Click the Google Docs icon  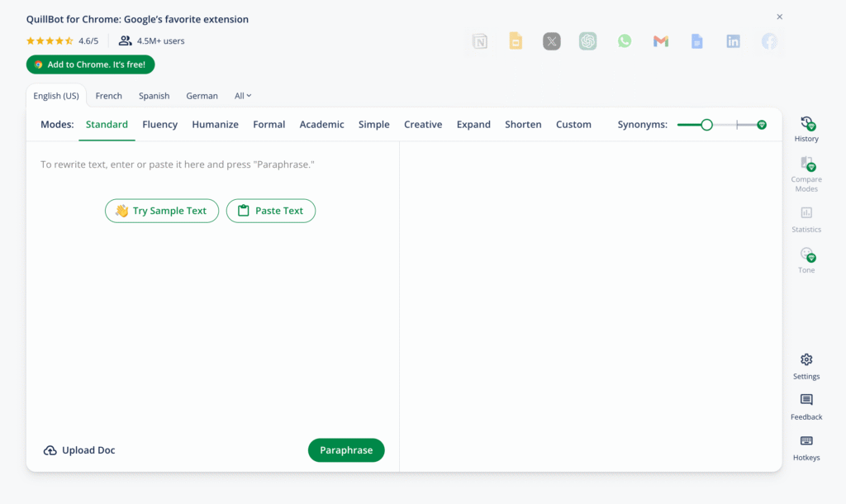click(696, 41)
